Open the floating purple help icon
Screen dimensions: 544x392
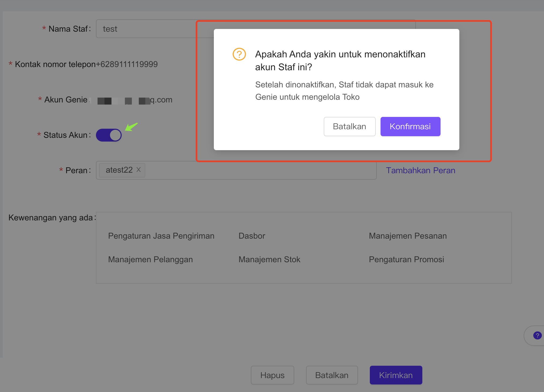tap(537, 335)
